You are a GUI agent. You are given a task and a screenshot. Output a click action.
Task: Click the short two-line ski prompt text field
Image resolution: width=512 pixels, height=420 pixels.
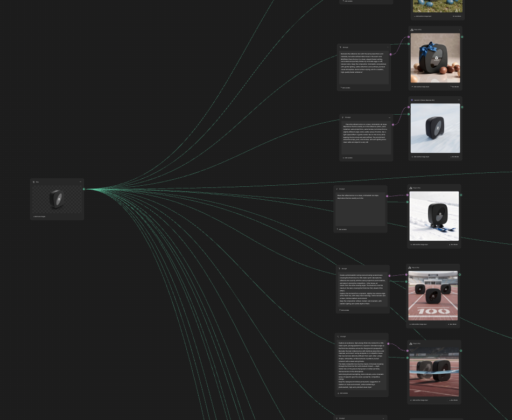click(x=360, y=209)
